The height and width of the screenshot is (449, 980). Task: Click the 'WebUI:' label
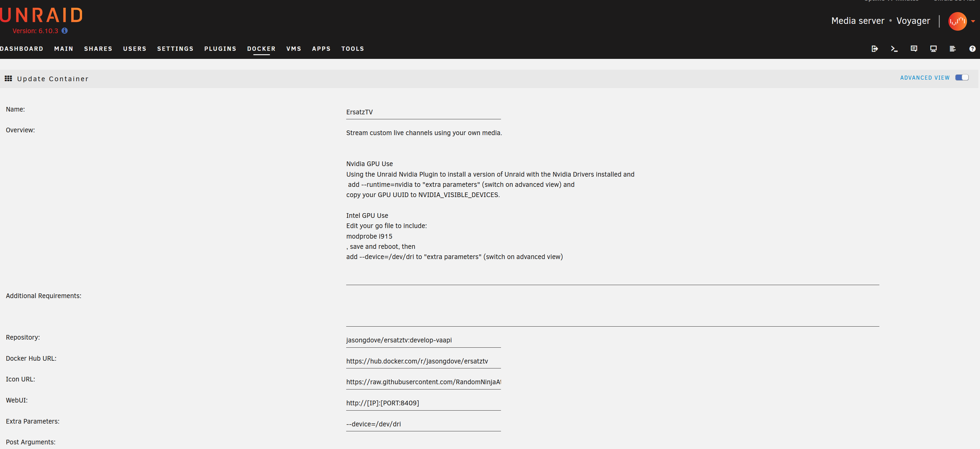[x=17, y=400]
